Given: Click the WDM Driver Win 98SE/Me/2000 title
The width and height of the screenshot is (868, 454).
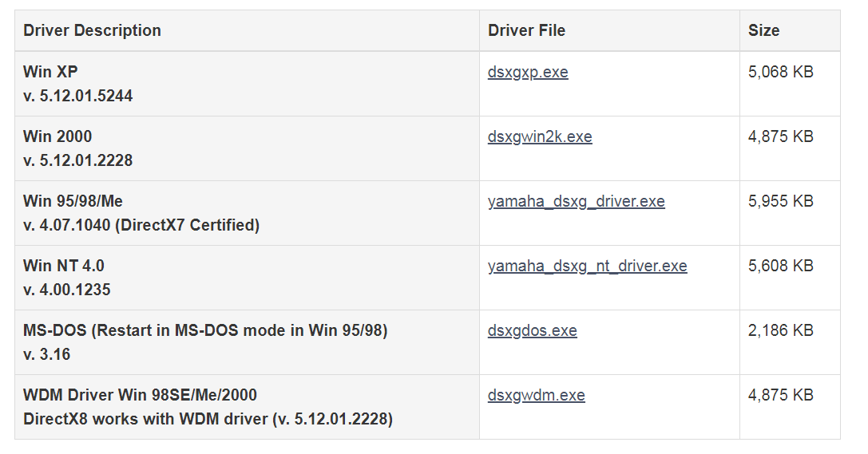Looking at the screenshot, I should click(140, 396).
